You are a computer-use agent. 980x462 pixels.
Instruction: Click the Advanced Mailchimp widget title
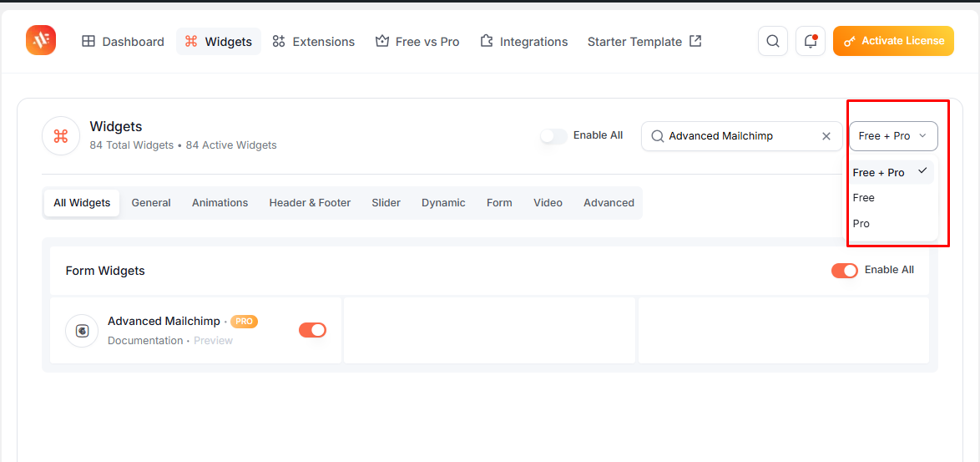164,322
